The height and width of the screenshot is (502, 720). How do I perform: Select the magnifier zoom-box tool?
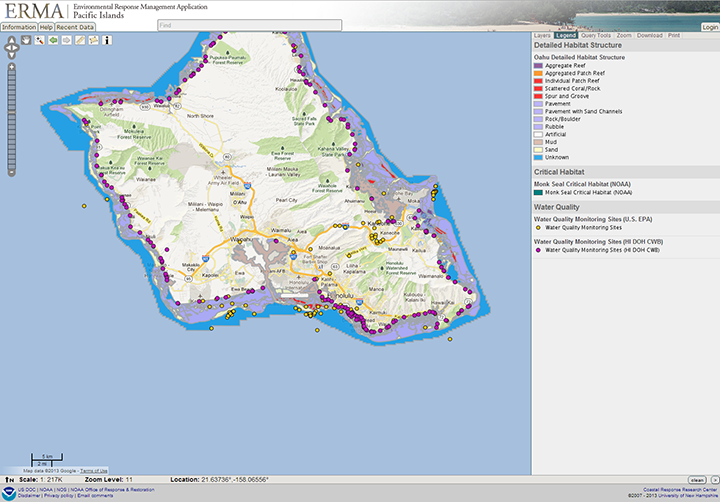click(x=39, y=40)
